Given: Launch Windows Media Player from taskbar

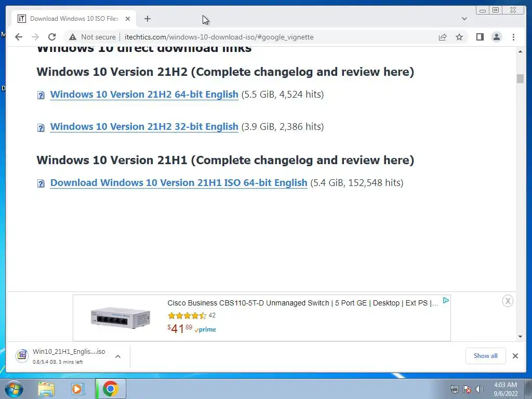Looking at the screenshot, I should coord(78,389).
